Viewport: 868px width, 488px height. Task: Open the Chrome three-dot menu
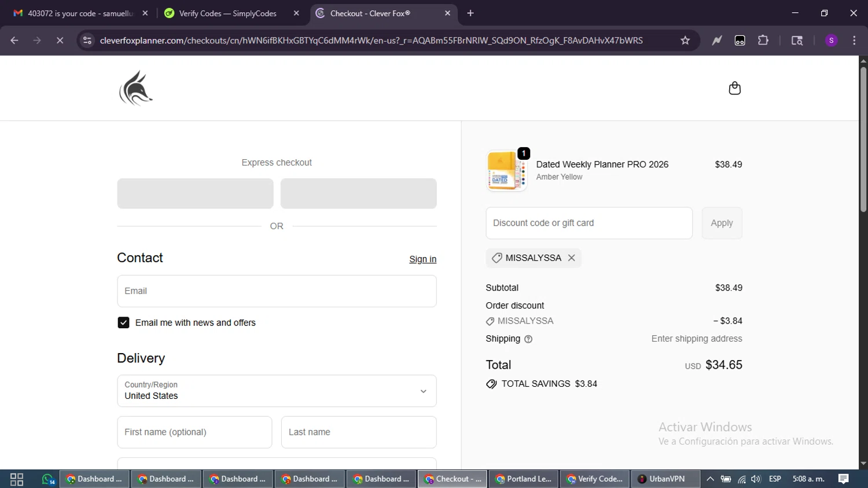(x=854, y=41)
